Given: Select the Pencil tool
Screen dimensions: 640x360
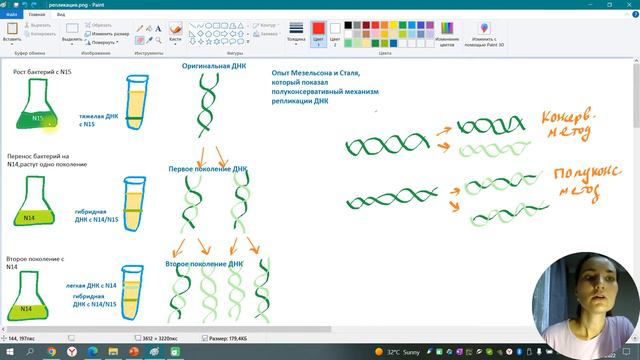Looking at the screenshot, I should pos(140,28).
